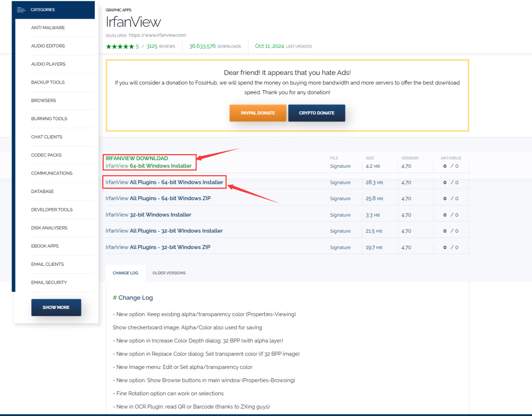Download IrfanView 64-bit Windows Installer
532x416 pixels.
pyautogui.click(x=148, y=166)
